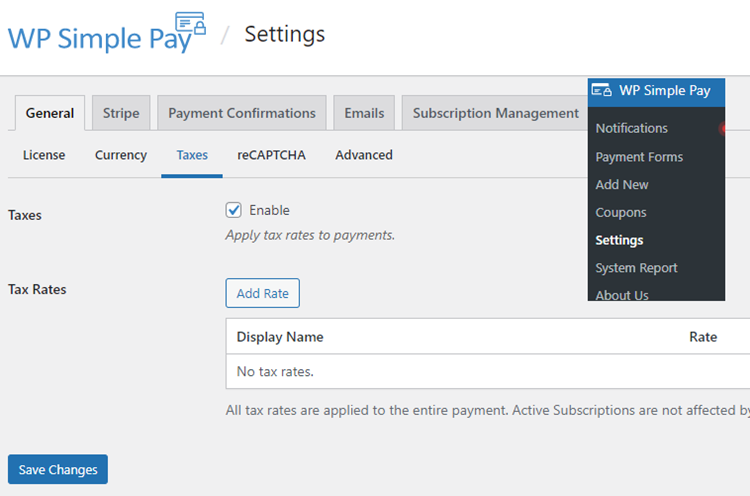This screenshot has height=496, width=750.
Task: Click the Add Rate button
Action: [263, 293]
